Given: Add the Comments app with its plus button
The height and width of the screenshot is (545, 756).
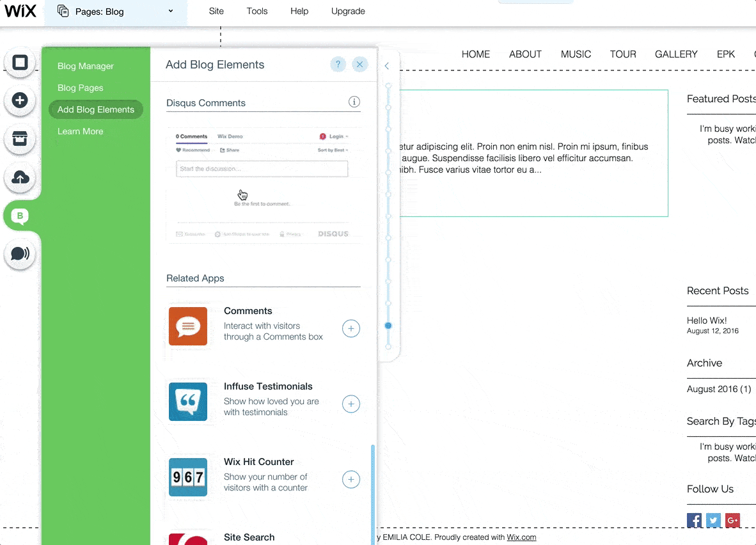Looking at the screenshot, I should pyautogui.click(x=350, y=329).
